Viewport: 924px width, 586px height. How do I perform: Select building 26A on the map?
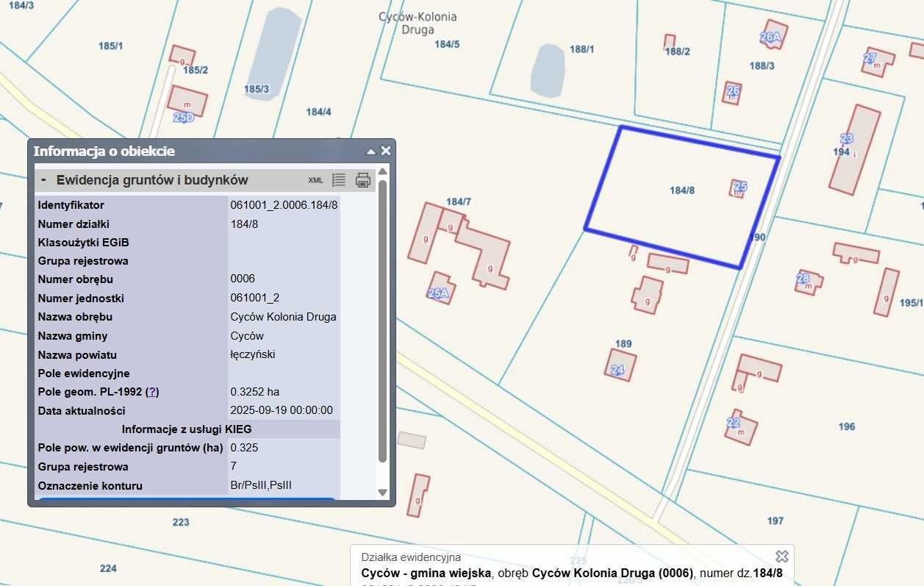tap(770, 37)
